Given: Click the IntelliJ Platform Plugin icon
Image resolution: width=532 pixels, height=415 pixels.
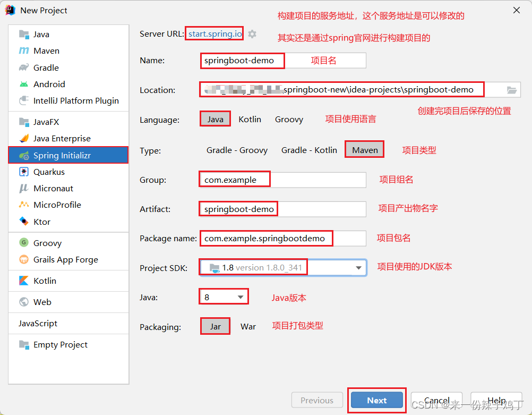Looking at the screenshot, I should (24, 100).
